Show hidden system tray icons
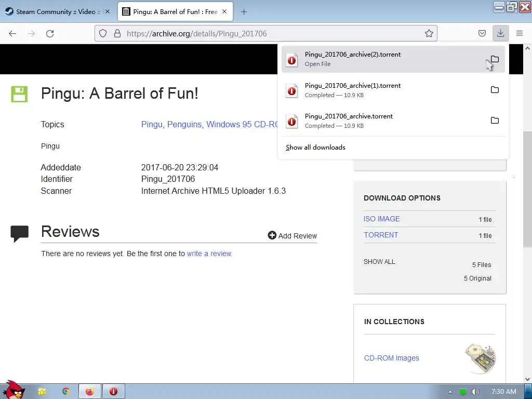The height and width of the screenshot is (399, 532). 450,392
